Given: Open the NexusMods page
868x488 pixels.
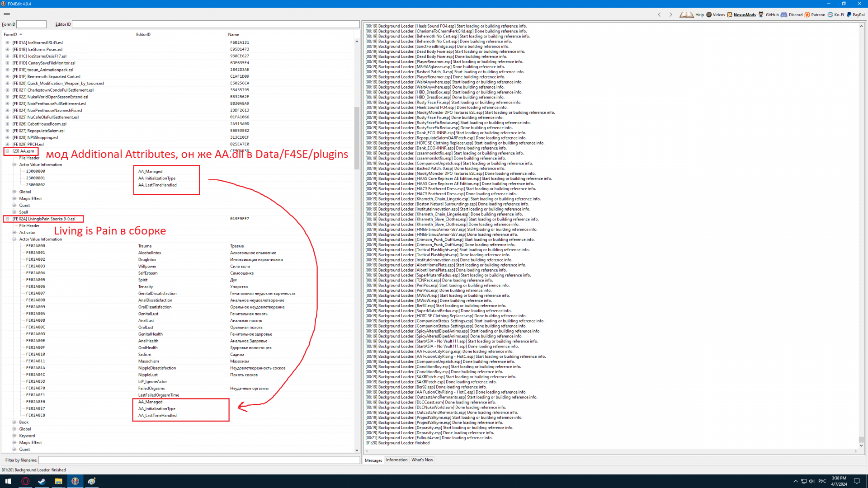Looking at the screenshot, I should click(741, 15).
